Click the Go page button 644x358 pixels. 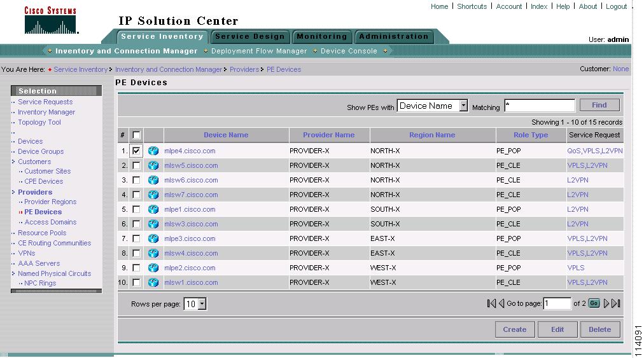point(594,303)
